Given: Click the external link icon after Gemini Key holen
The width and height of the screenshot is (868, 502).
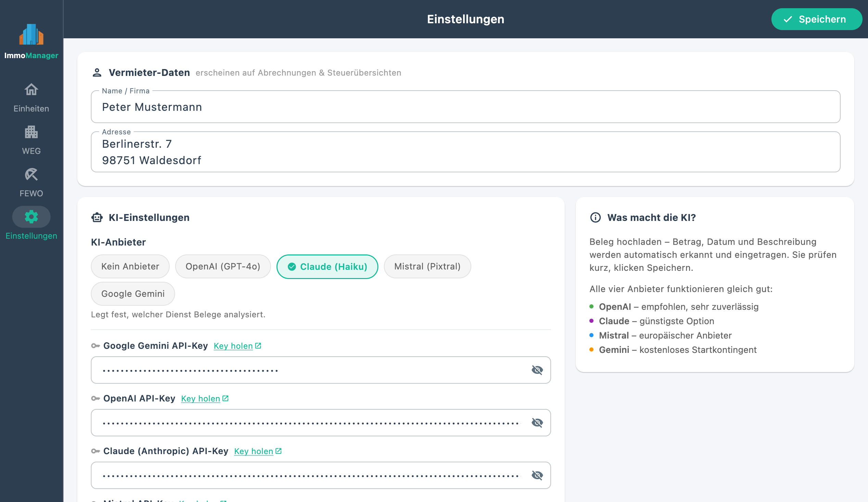Looking at the screenshot, I should 258,345.
